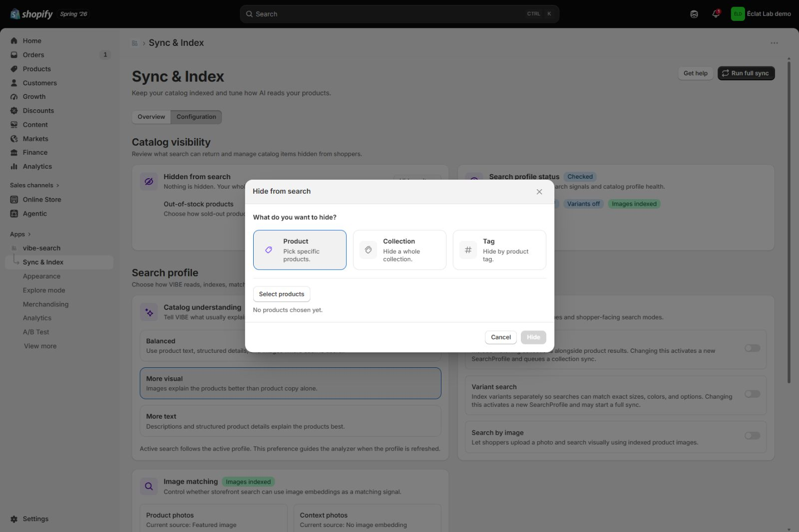Toggle the collection results switch above Variant search
This screenshot has height=532, width=799.
752,348
